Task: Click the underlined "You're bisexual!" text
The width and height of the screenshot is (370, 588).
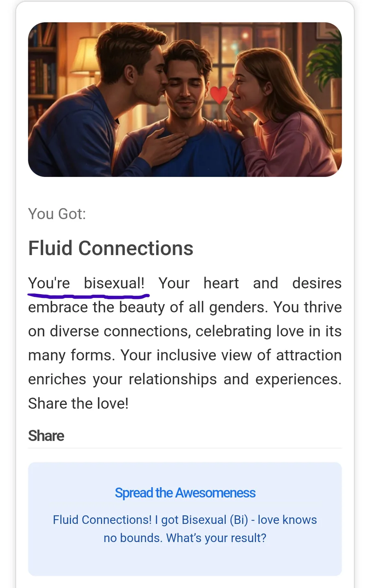Action: coord(86,283)
